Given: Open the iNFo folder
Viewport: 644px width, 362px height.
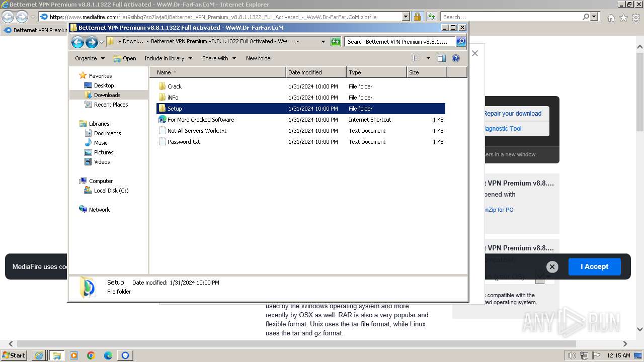Looking at the screenshot, I should tap(173, 98).
